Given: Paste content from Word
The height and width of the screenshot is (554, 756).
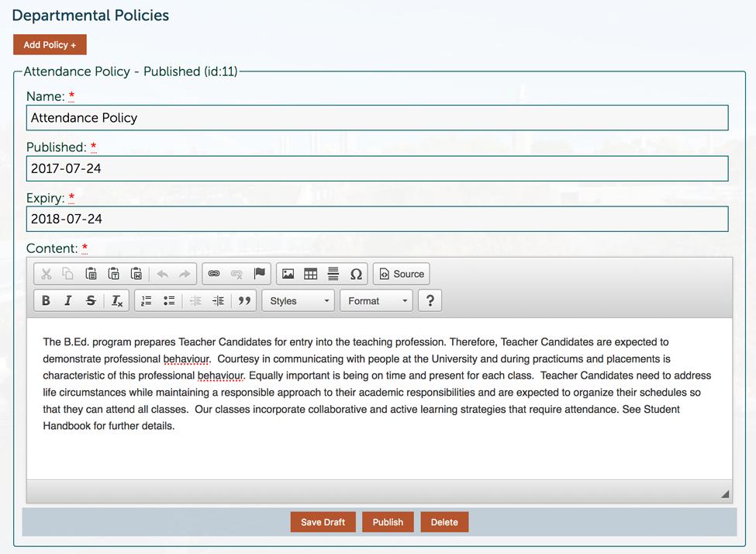Looking at the screenshot, I should tap(136, 273).
